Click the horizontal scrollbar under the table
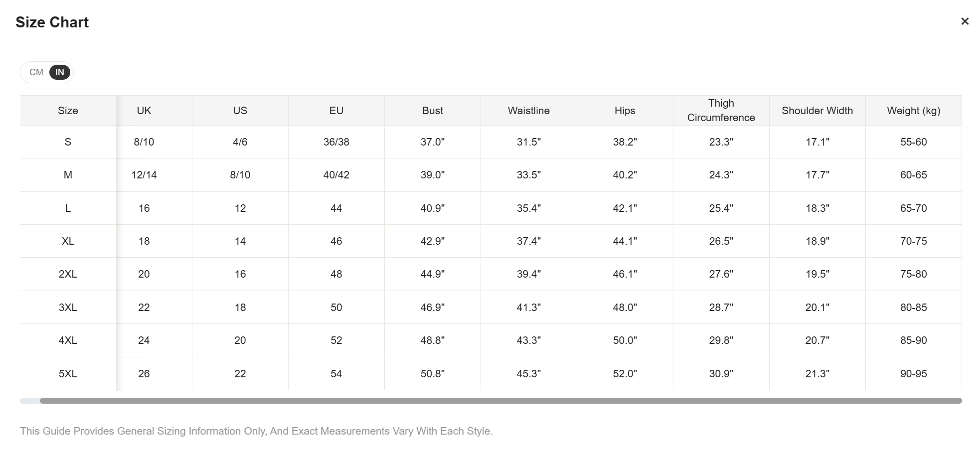The height and width of the screenshot is (467, 980). tap(500, 401)
